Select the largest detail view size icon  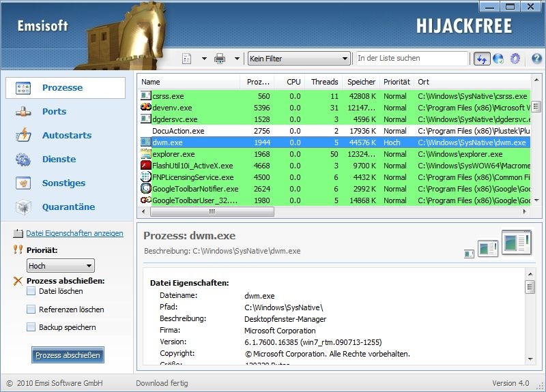click(516, 243)
